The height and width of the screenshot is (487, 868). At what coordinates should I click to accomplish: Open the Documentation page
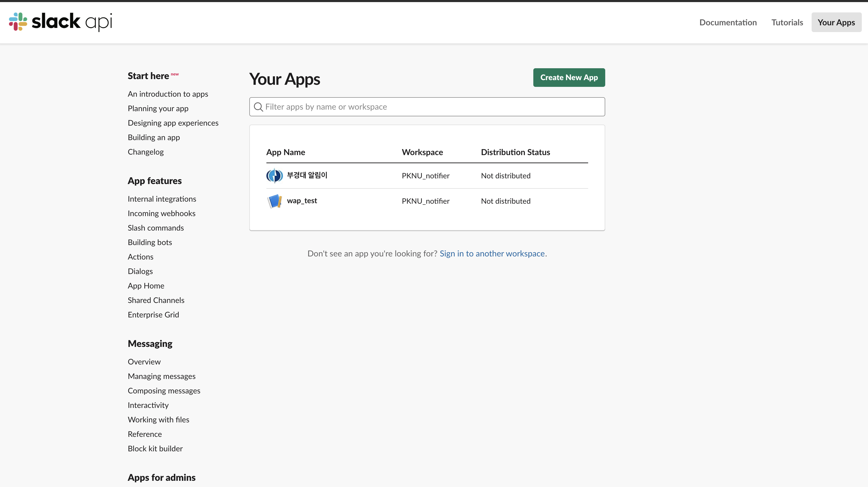tap(728, 22)
